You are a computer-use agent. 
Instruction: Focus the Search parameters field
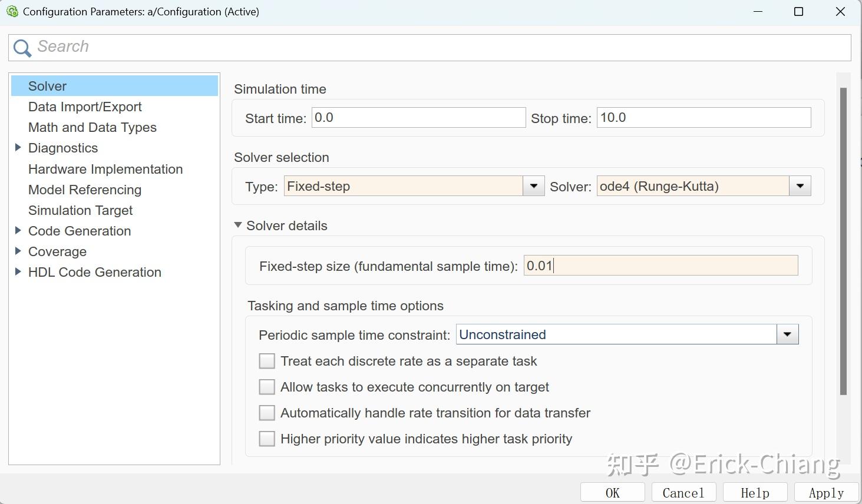coord(430,47)
